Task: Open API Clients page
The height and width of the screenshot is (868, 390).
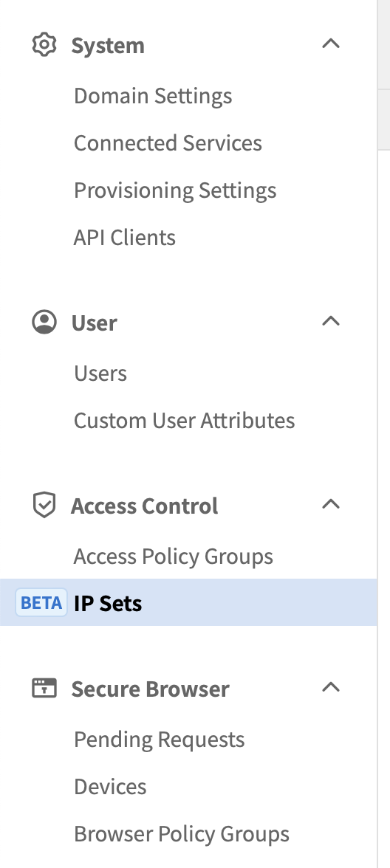Action: point(125,238)
